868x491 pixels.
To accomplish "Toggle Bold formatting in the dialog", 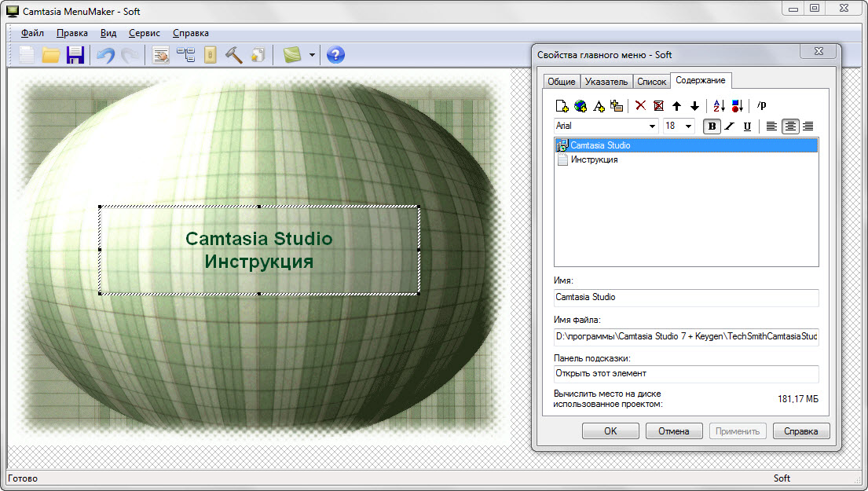I will coord(712,126).
